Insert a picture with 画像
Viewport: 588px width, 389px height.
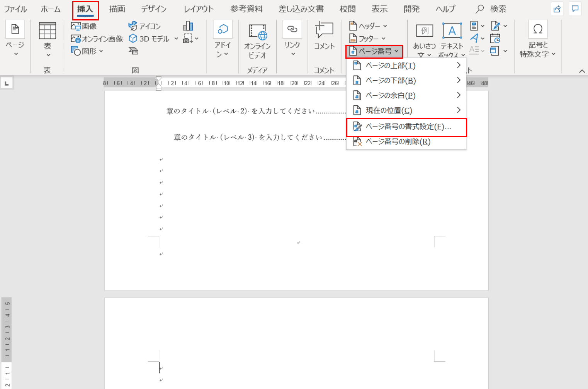(84, 26)
